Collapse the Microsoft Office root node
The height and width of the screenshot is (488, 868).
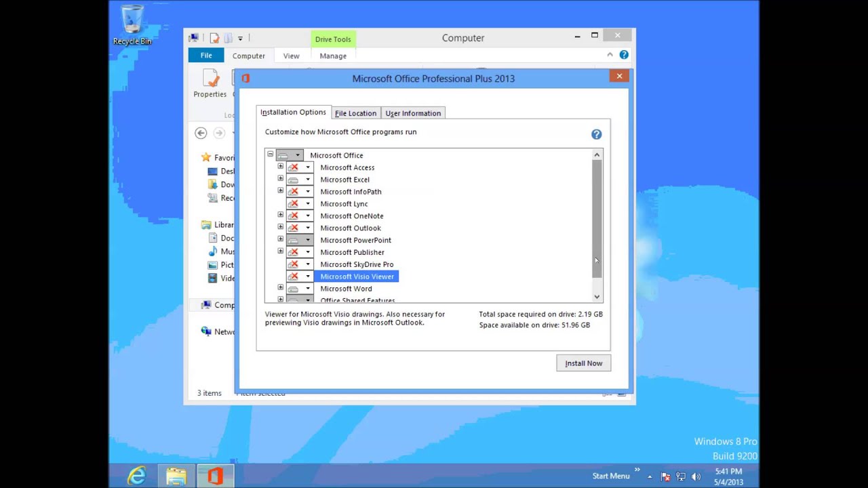270,155
